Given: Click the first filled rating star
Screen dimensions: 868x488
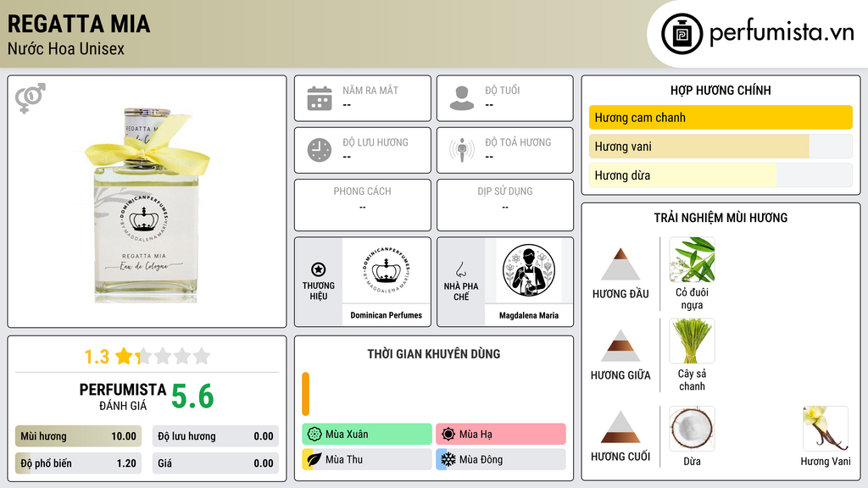Looking at the screenshot, I should click(124, 356).
